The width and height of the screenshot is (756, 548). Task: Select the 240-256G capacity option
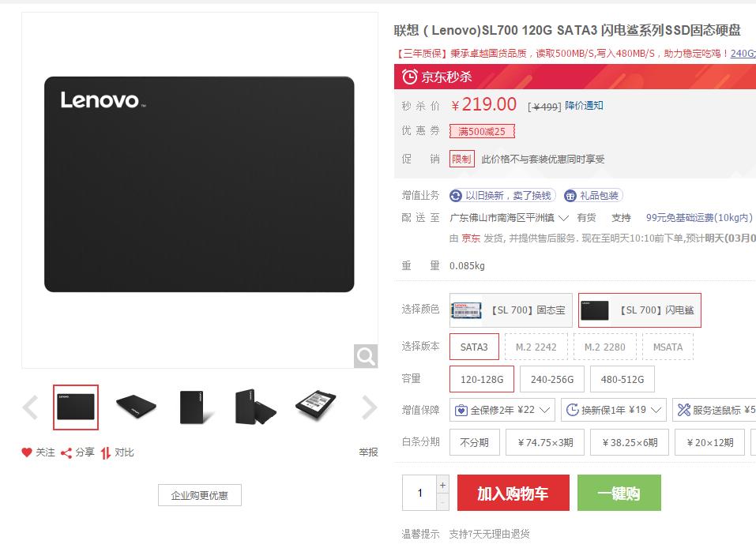552,379
